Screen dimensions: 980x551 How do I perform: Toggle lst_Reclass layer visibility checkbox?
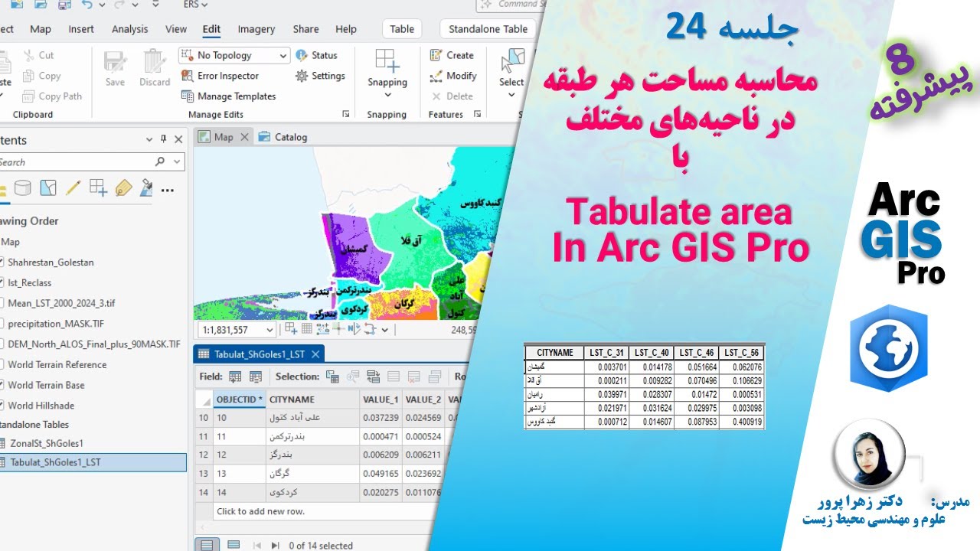click(x=1, y=283)
